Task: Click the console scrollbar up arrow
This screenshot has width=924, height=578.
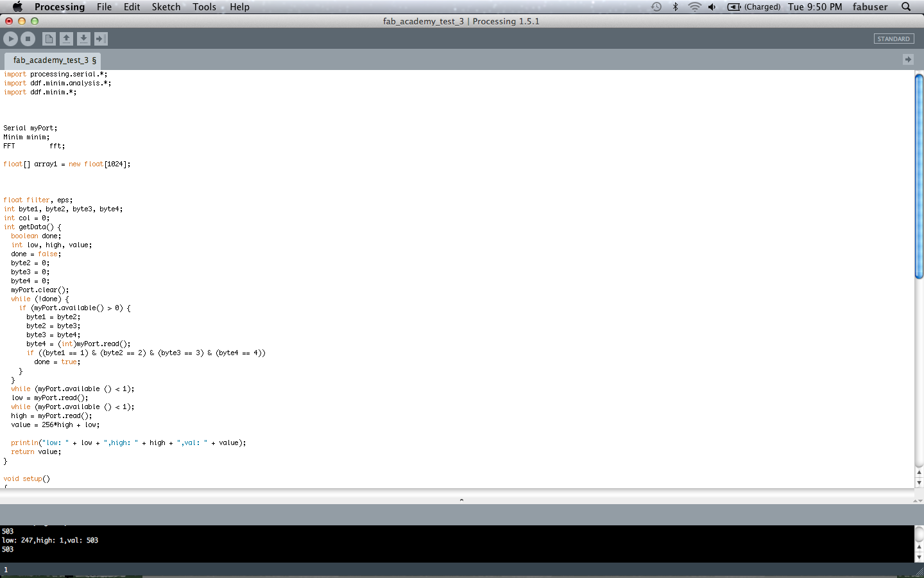Action: [919, 548]
